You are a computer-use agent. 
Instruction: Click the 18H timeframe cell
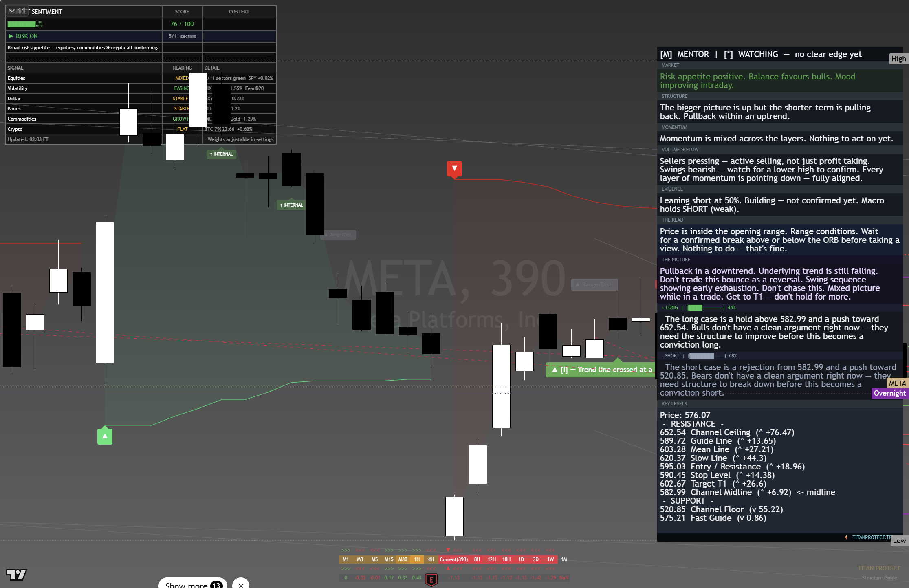coord(506,559)
